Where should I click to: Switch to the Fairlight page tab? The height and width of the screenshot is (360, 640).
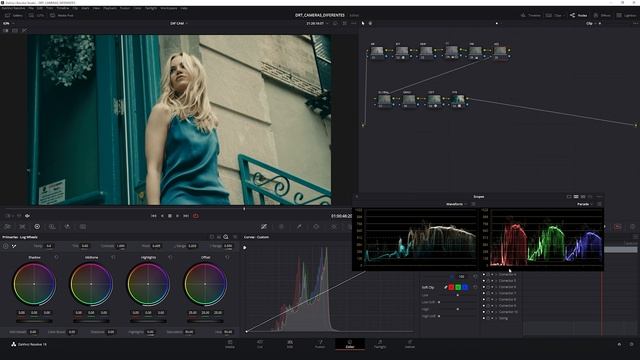click(380, 344)
